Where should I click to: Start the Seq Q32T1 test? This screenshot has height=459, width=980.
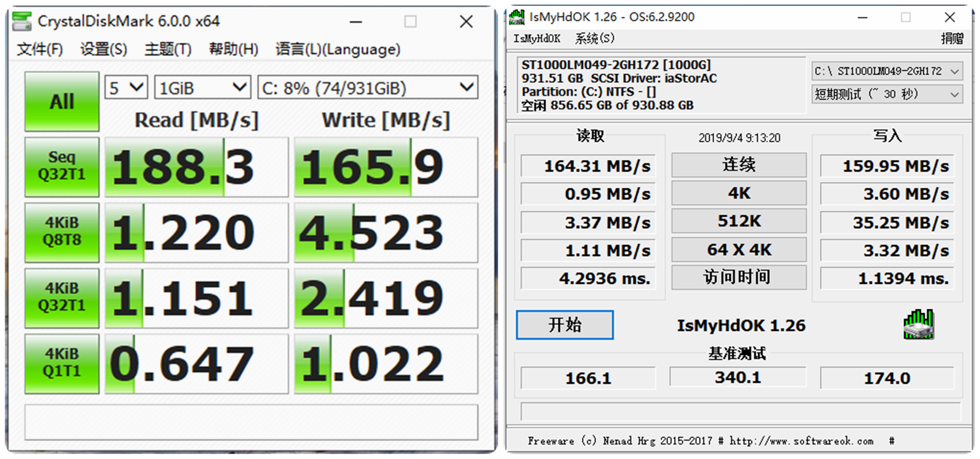coord(62,166)
